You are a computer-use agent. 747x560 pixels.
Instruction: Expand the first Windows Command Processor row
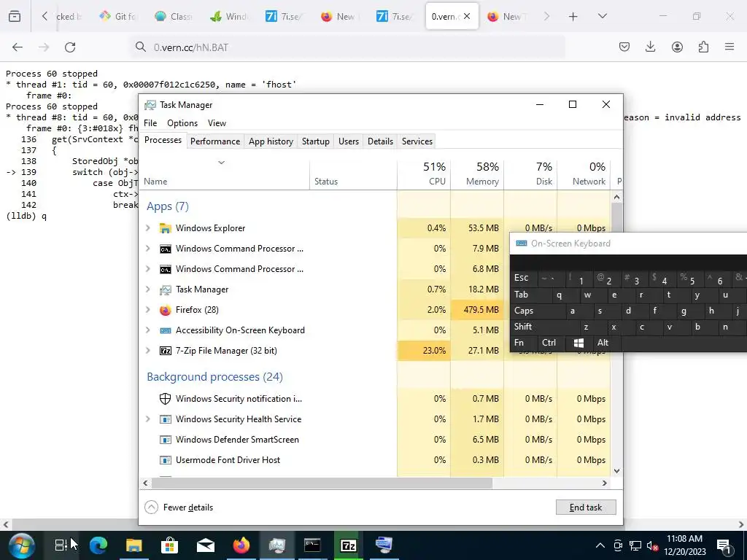pos(147,249)
